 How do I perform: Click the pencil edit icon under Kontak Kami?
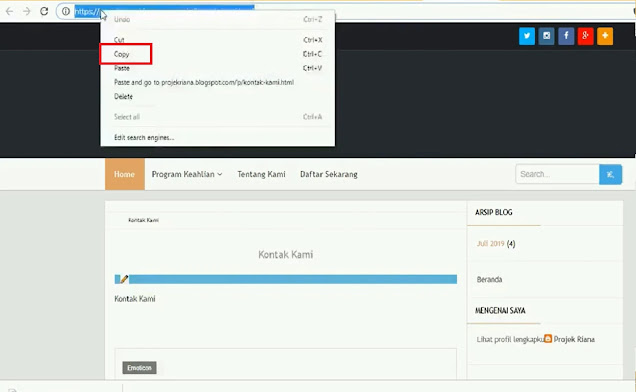tap(124, 279)
